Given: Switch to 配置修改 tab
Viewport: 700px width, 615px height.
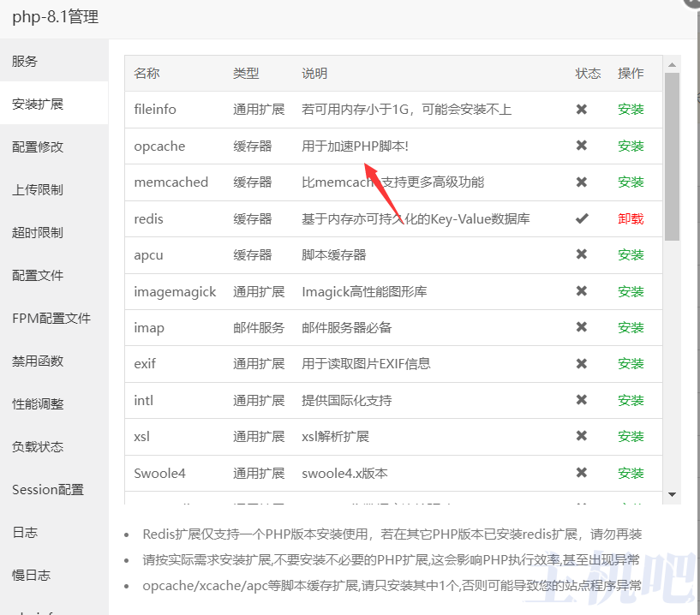Looking at the screenshot, I should [38, 147].
